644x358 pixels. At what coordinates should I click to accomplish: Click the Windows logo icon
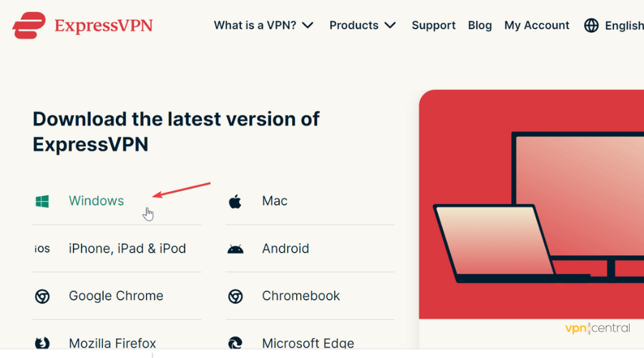tap(42, 201)
